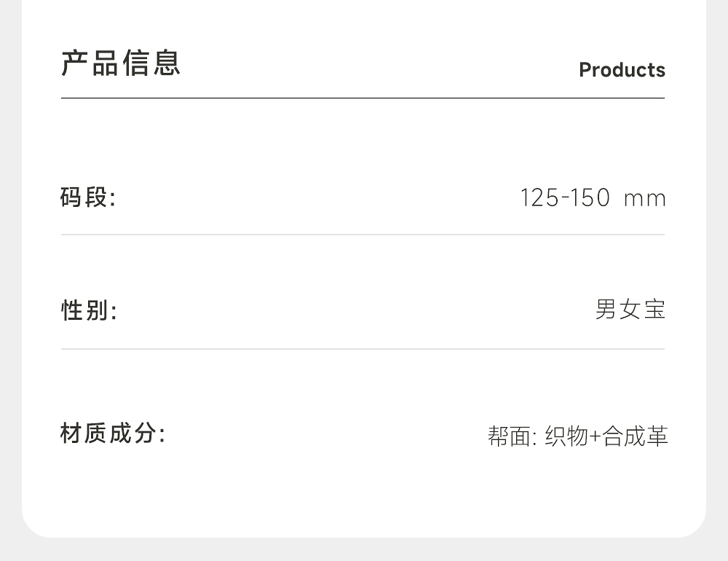Click the 帮面 text
This screenshot has height=561, width=728.
tap(509, 436)
